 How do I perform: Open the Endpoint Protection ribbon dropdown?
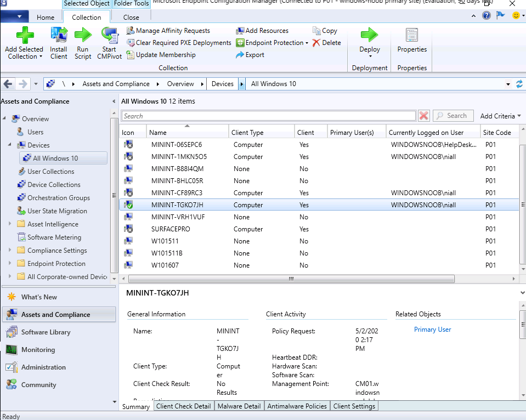point(272,43)
